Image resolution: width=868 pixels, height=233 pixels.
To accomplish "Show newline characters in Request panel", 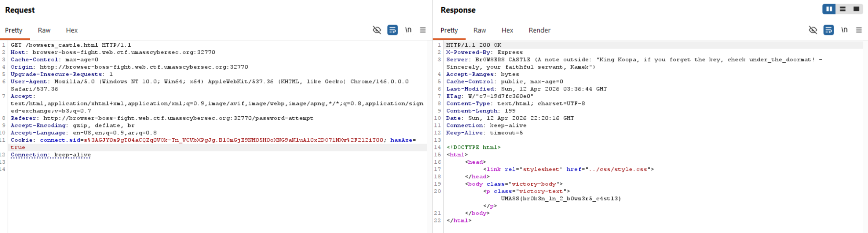I will click(x=408, y=30).
